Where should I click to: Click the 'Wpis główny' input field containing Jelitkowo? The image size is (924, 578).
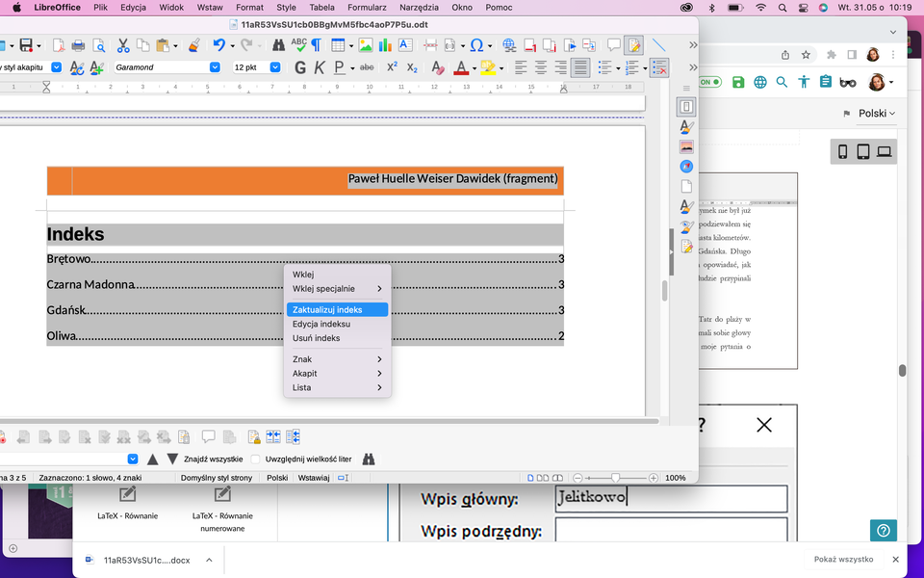coord(669,497)
